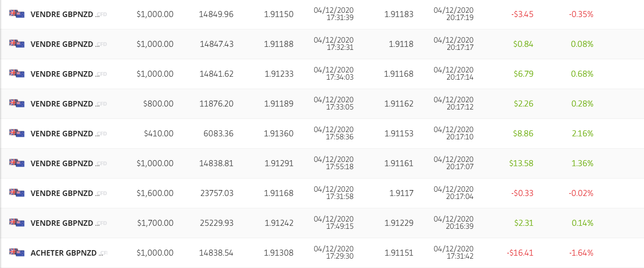Click the flag icon of the $1,700.00 trade
This screenshot has height=268, width=644.
tap(17, 222)
